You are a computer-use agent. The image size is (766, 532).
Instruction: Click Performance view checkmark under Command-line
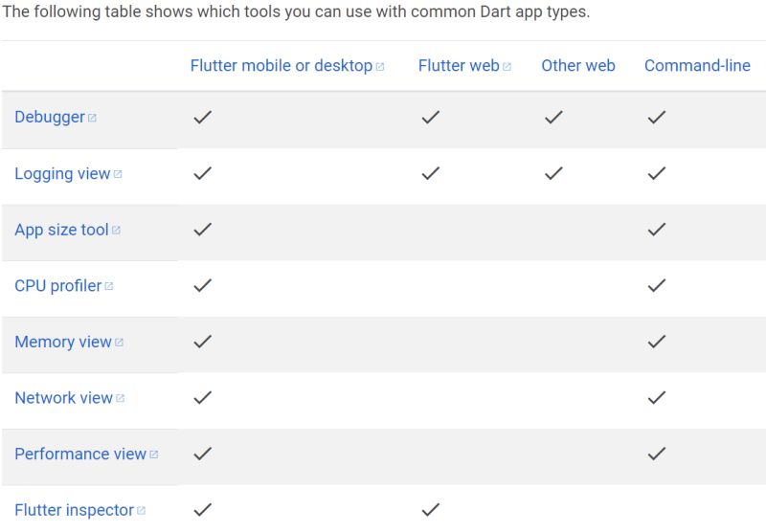pyautogui.click(x=657, y=454)
